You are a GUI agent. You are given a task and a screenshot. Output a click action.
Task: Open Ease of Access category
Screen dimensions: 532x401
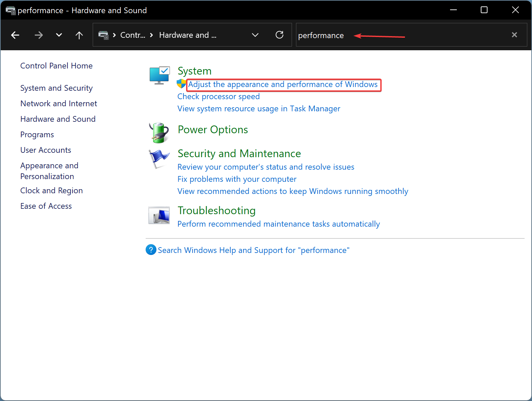click(46, 206)
